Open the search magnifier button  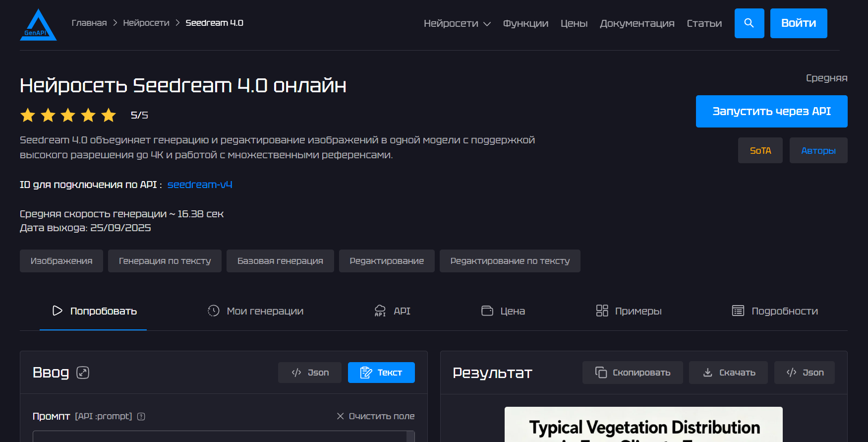[749, 23]
